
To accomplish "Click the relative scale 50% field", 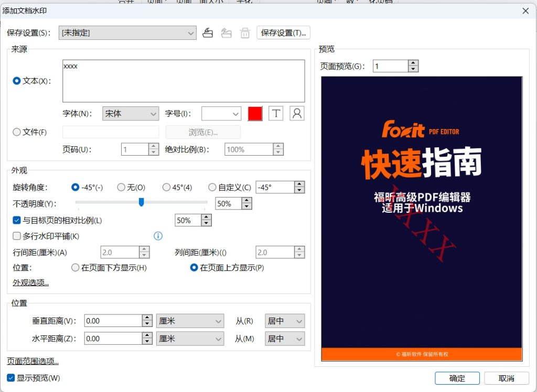I will (x=188, y=220).
